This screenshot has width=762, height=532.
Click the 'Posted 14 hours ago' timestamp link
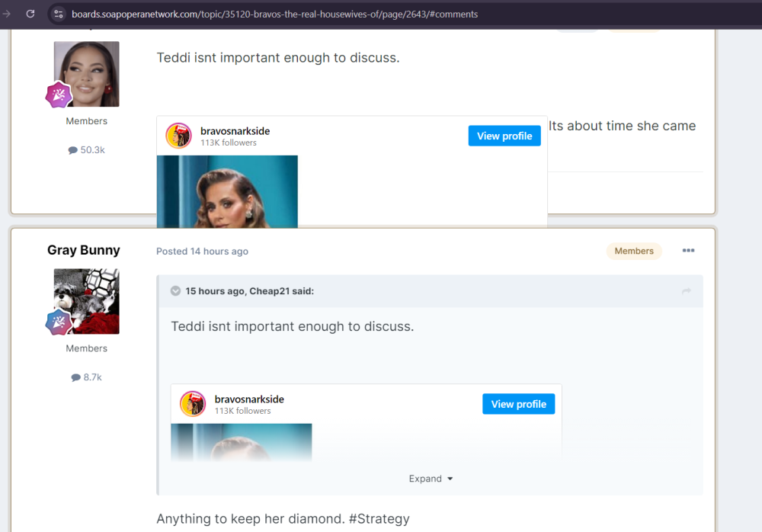[x=202, y=252]
